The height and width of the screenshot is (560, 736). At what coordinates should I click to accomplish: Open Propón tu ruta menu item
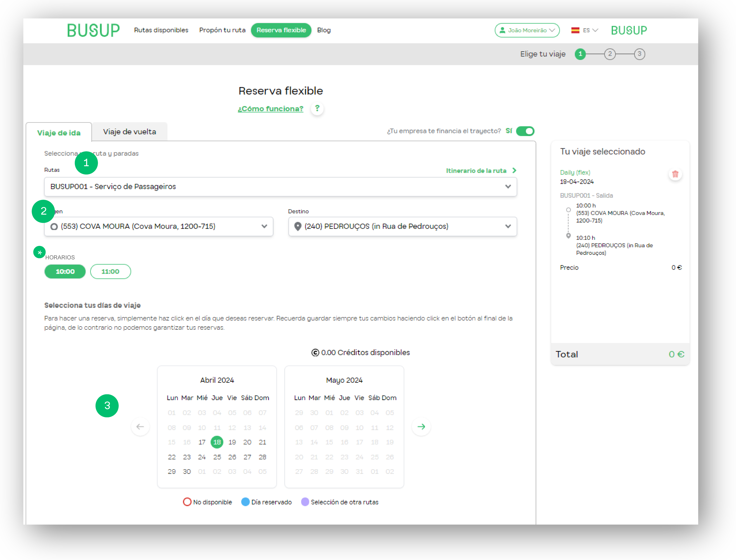(222, 30)
